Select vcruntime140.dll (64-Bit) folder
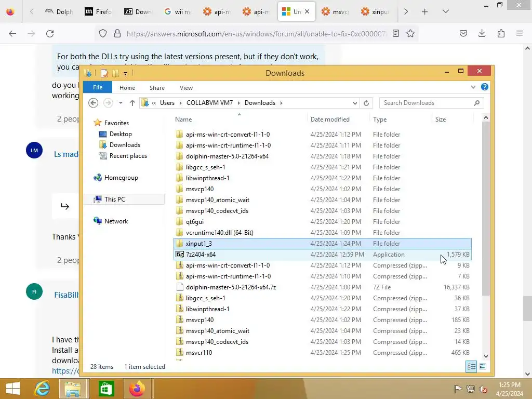The image size is (532, 399). 322,232
